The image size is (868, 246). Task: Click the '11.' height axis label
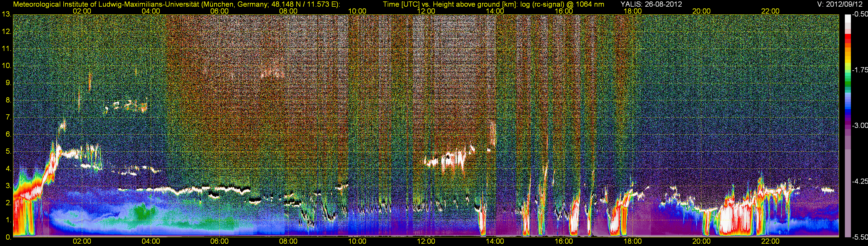[x=6, y=49]
